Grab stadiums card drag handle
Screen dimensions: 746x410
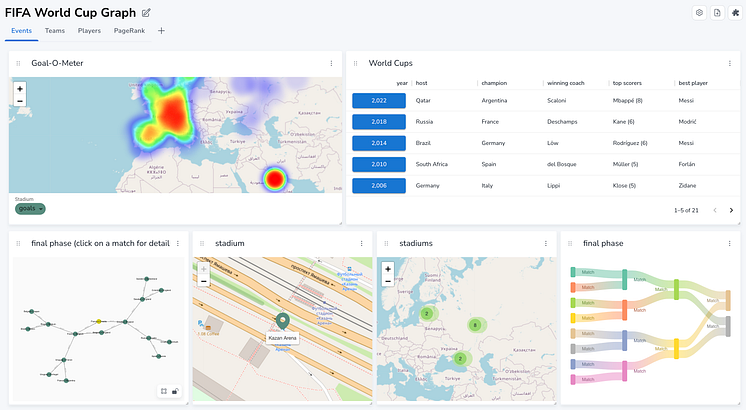(386, 244)
